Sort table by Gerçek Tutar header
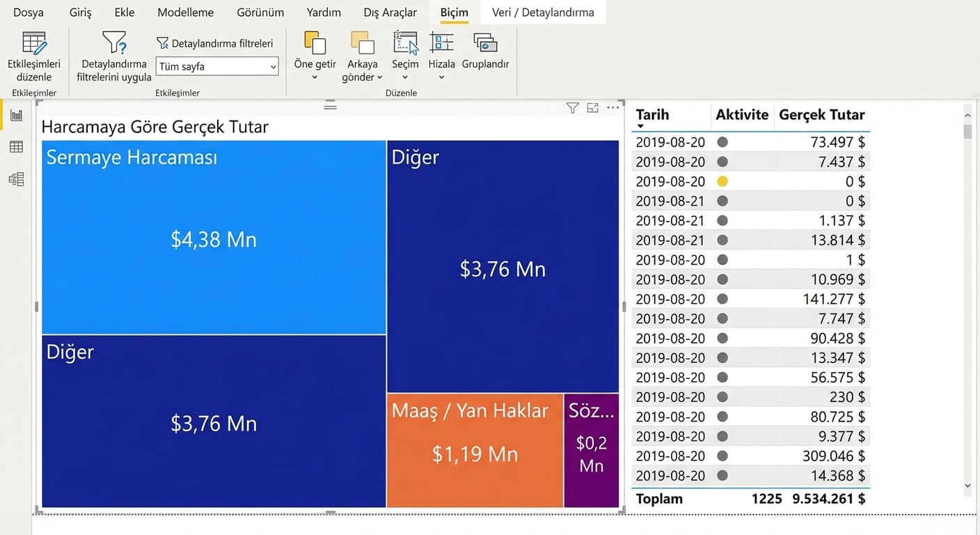Screen dimensions: 980x535 [821, 115]
